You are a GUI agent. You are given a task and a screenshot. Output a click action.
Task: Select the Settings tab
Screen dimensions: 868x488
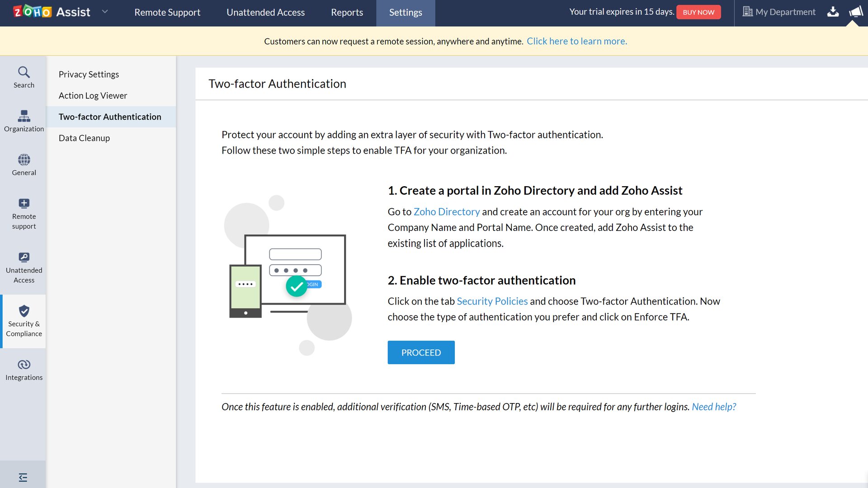point(406,13)
